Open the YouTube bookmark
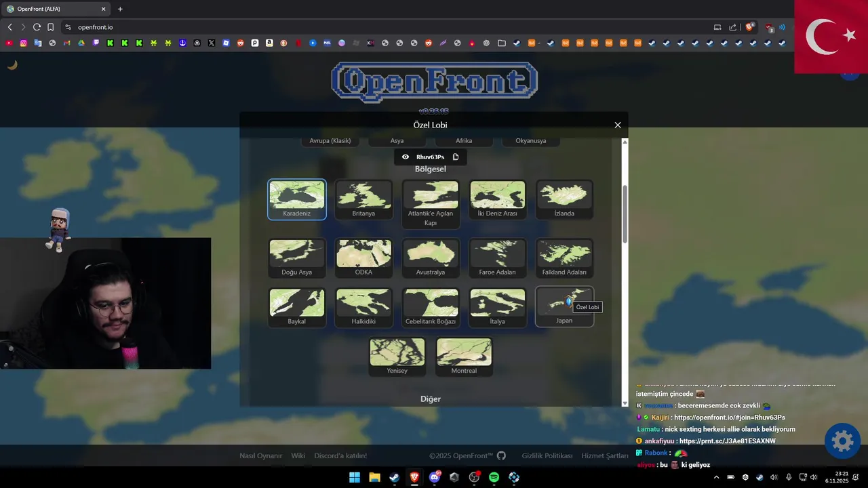The width and height of the screenshot is (868, 488). (x=9, y=43)
